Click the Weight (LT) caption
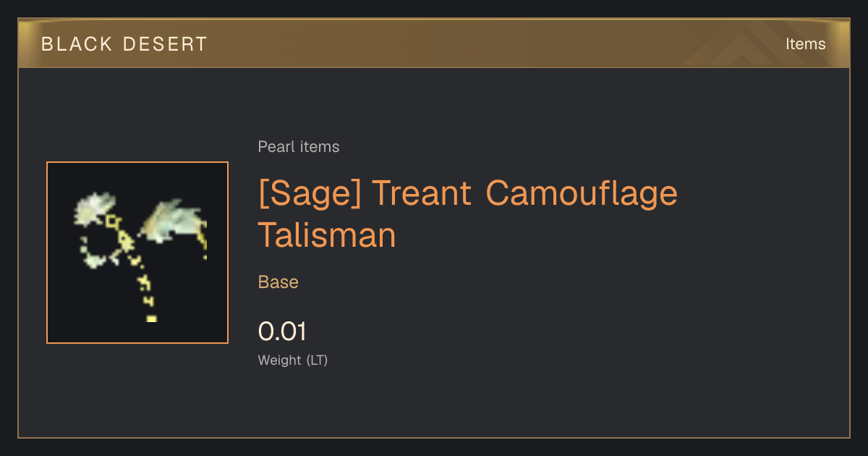The image size is (868, 456). pos(293,360)
